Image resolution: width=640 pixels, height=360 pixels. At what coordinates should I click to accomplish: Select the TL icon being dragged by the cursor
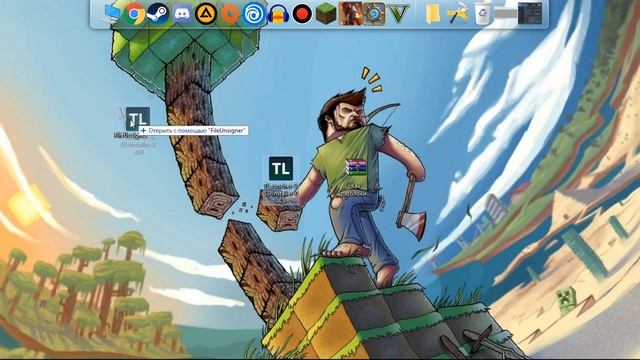point(138,119)
